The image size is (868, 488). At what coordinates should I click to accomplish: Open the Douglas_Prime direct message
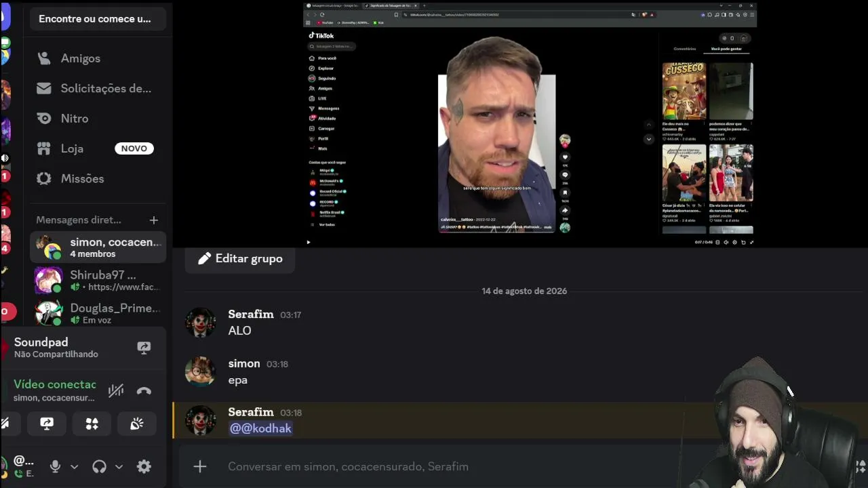[98, 313]
